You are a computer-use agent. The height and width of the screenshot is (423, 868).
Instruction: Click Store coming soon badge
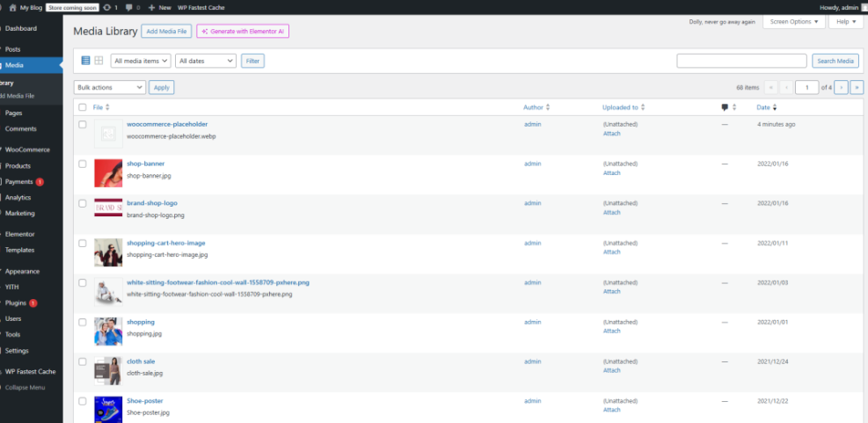coord(72,8)
